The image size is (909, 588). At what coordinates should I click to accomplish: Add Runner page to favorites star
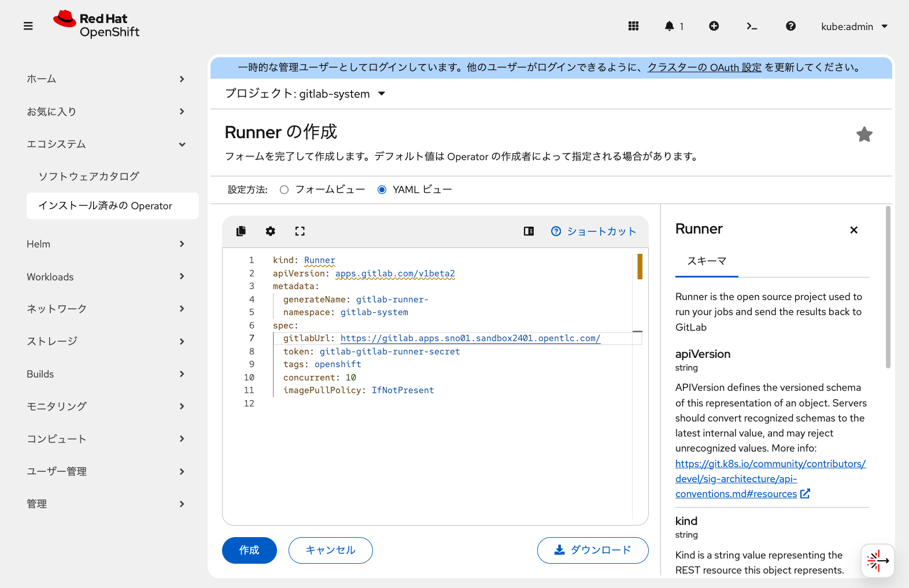click(x=864, y=134)
